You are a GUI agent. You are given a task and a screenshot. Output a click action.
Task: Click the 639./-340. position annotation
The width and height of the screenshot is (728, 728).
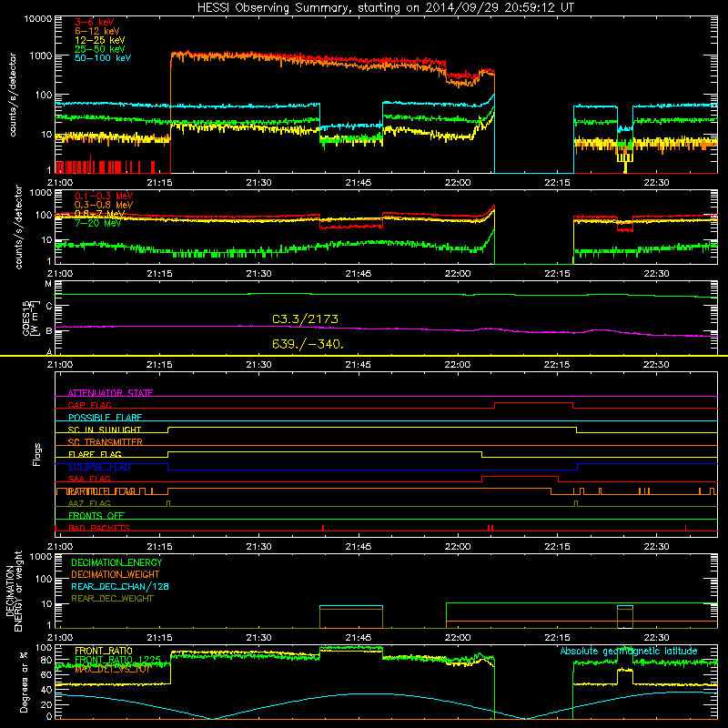[308, 344]
